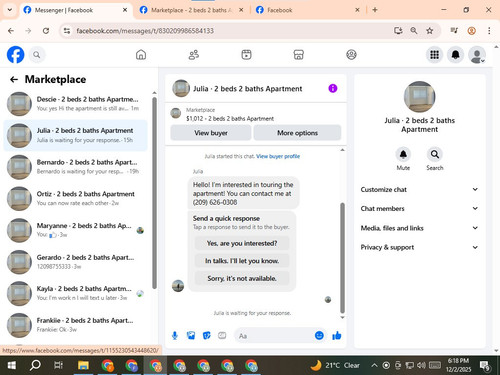Click the address bar URL
Viewport: 500px width, 375px height.
[x=145, y=31]
